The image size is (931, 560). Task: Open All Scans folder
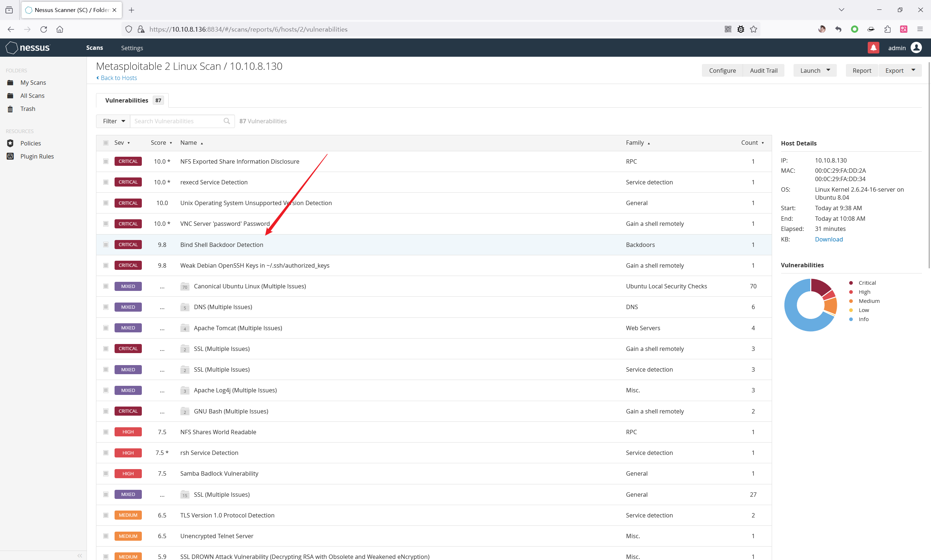pyautogui.click(x=32, y=96)
